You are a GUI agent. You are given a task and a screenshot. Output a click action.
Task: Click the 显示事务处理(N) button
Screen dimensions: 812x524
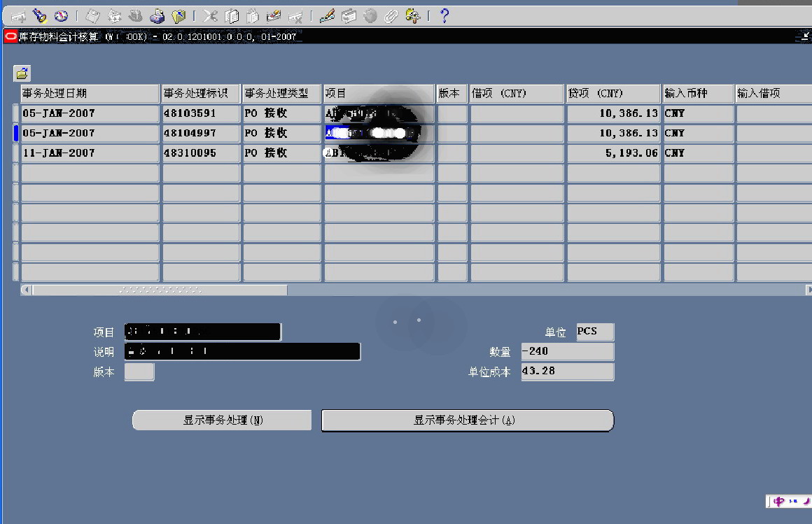222,420
